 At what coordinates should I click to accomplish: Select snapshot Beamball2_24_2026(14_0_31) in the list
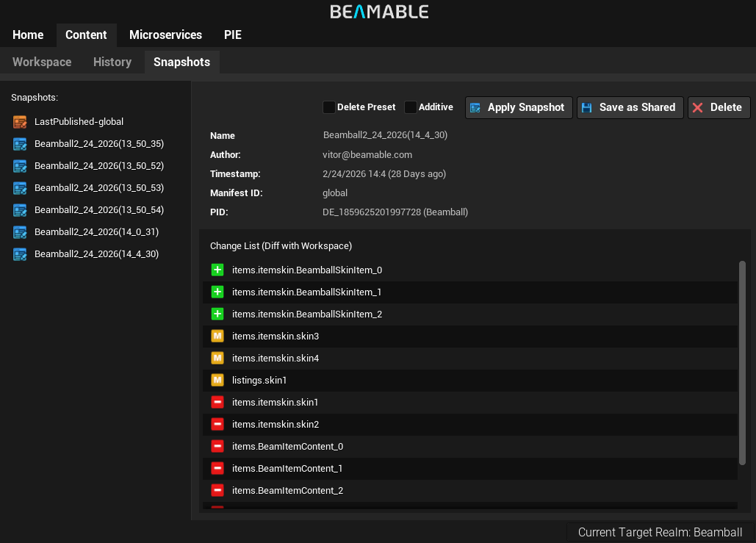coord(96,232)
